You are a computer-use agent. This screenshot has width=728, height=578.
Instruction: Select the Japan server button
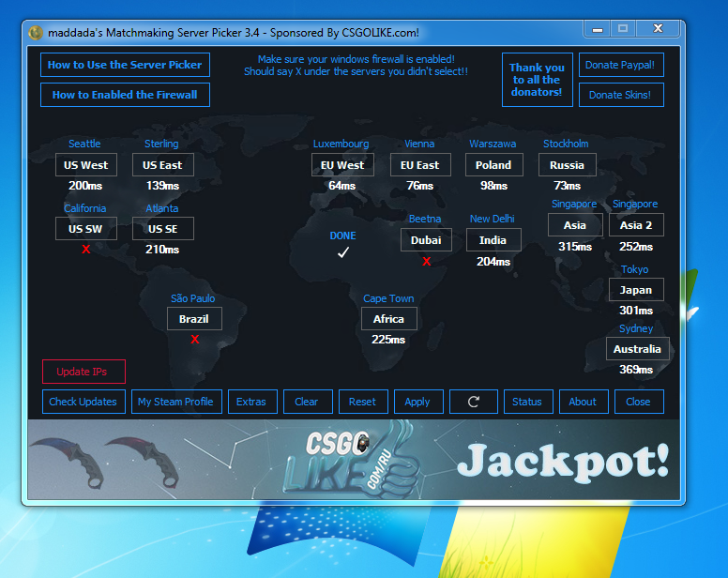point(636,290)
